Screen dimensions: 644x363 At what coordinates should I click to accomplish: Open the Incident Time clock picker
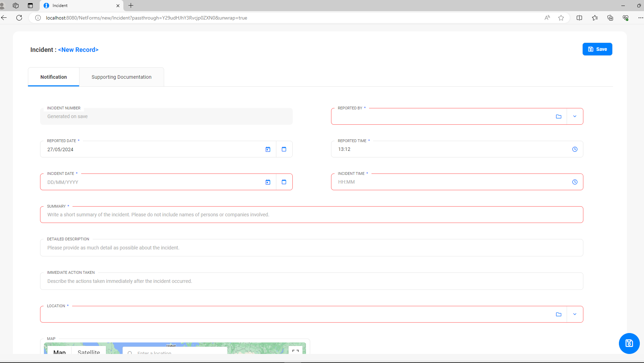[x=575, y=182]
